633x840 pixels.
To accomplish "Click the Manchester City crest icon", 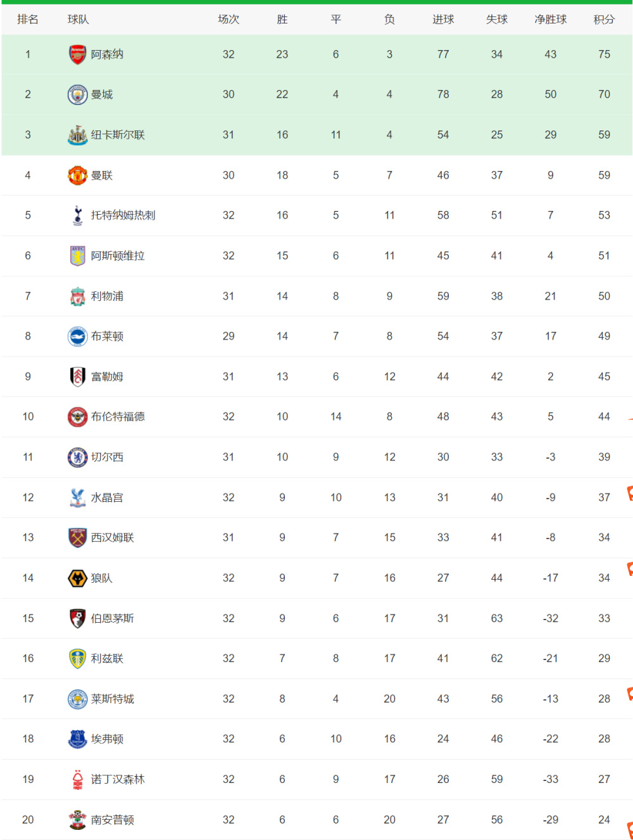I will point(77,94).
